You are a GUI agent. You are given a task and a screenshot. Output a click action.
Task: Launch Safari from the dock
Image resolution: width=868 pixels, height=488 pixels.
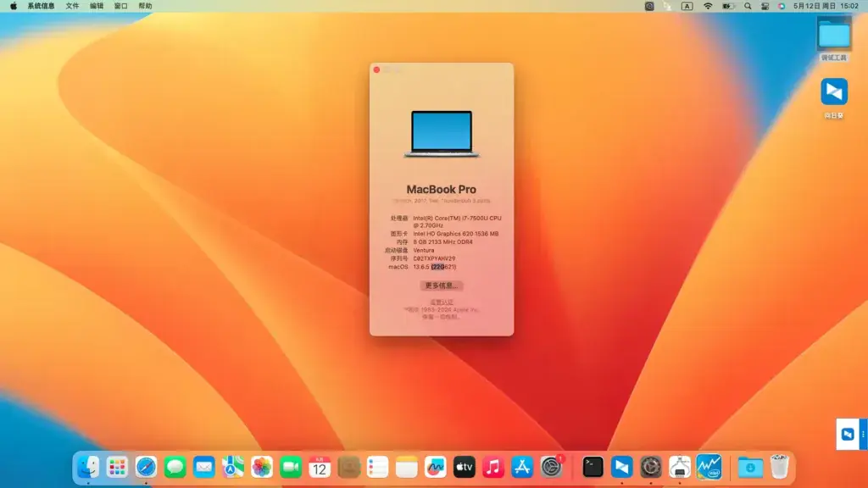click(146, 467)
